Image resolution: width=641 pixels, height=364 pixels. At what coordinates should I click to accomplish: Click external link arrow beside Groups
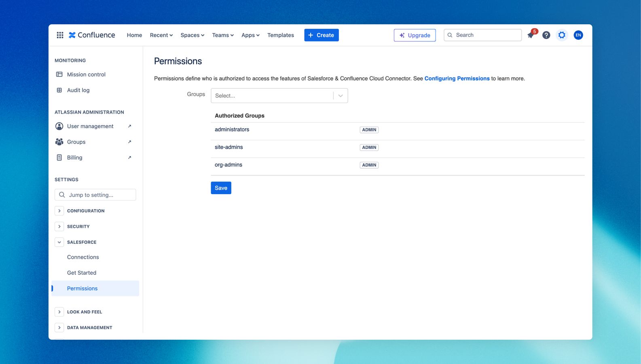pos(129,142)
